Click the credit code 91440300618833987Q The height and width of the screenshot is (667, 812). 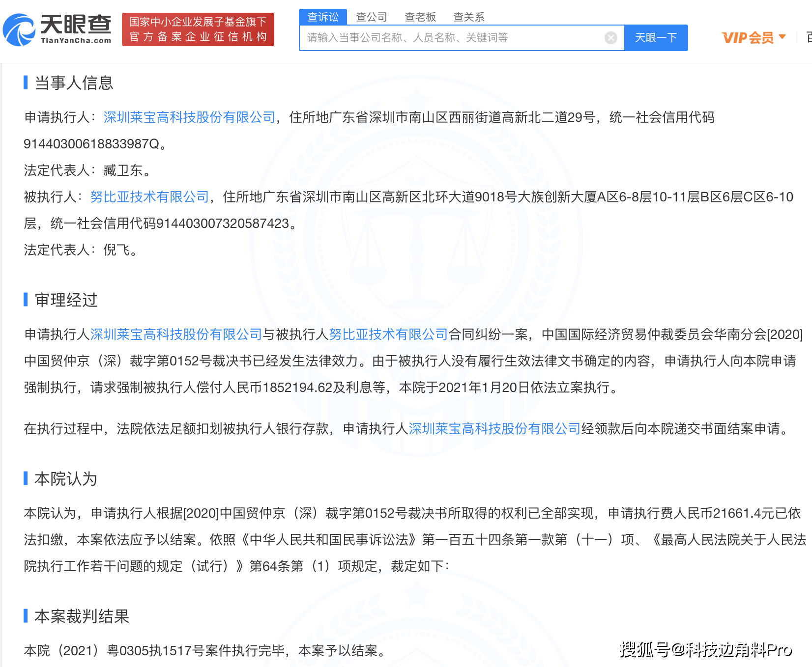click(x=91, y=144)
